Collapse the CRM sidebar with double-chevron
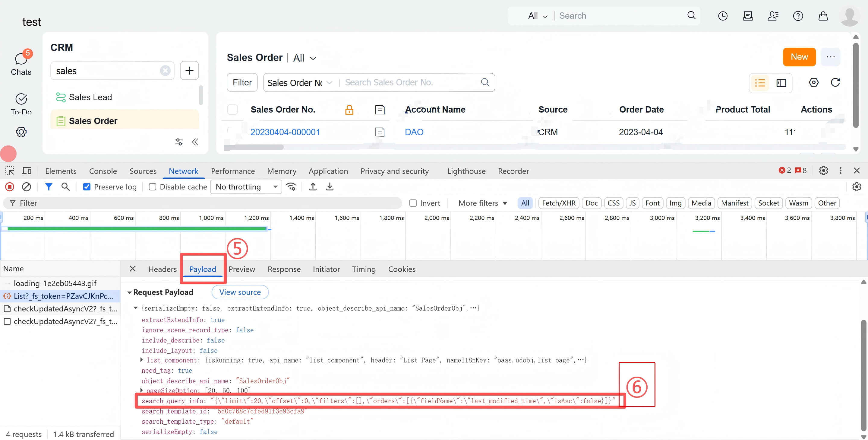The image size is (868, 440). 195,142
